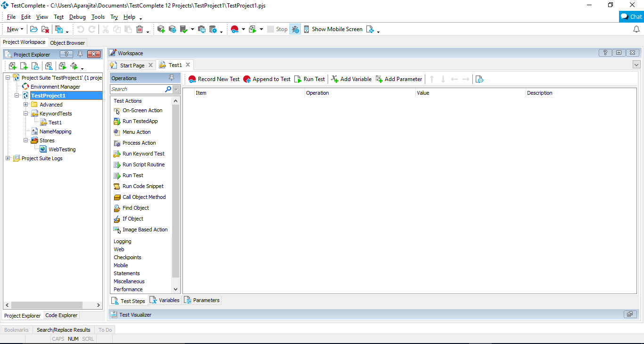Close the Test1 editor tab

188,65
